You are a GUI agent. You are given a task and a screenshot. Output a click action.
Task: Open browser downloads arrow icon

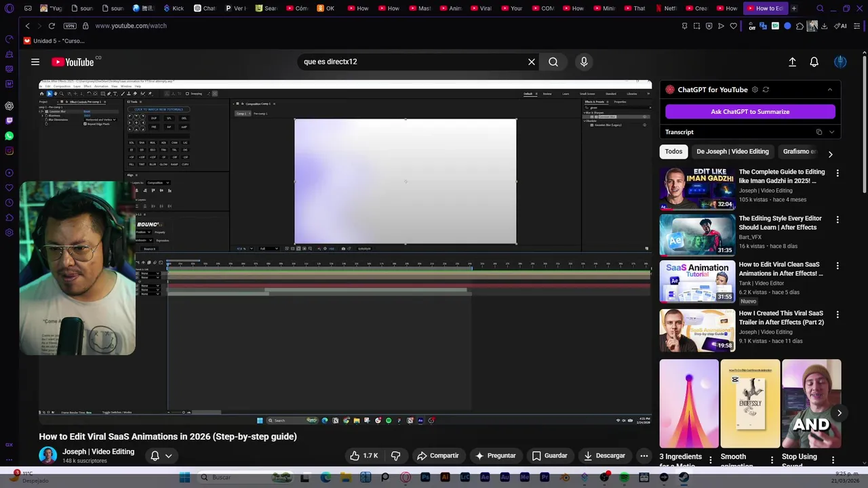[824, 26]
